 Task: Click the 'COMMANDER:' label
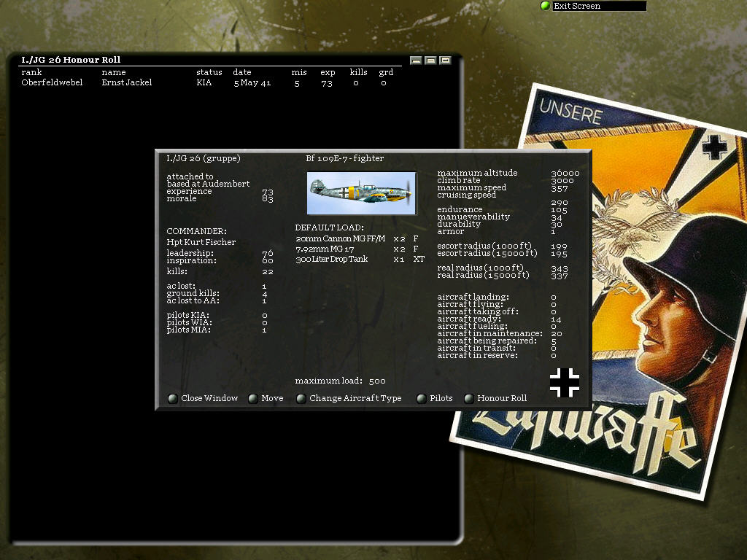196,231
